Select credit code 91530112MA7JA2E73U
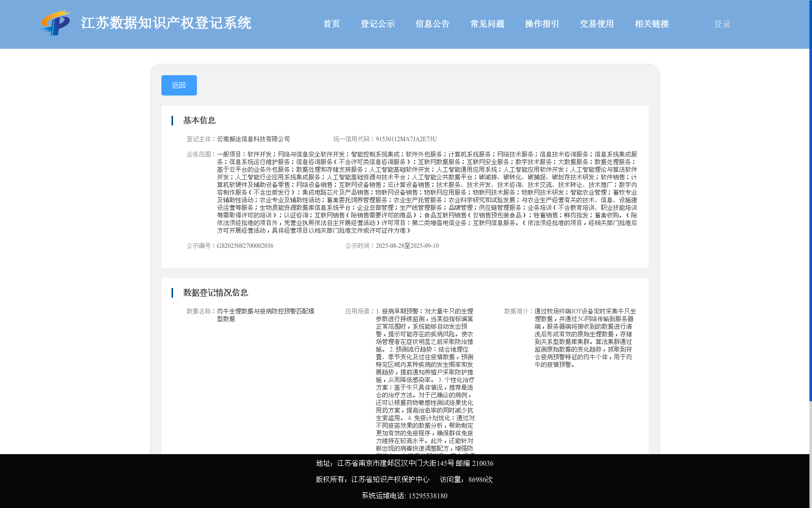Screen dimensions: 812x508 pyautogui.click(x=406, y=139)
